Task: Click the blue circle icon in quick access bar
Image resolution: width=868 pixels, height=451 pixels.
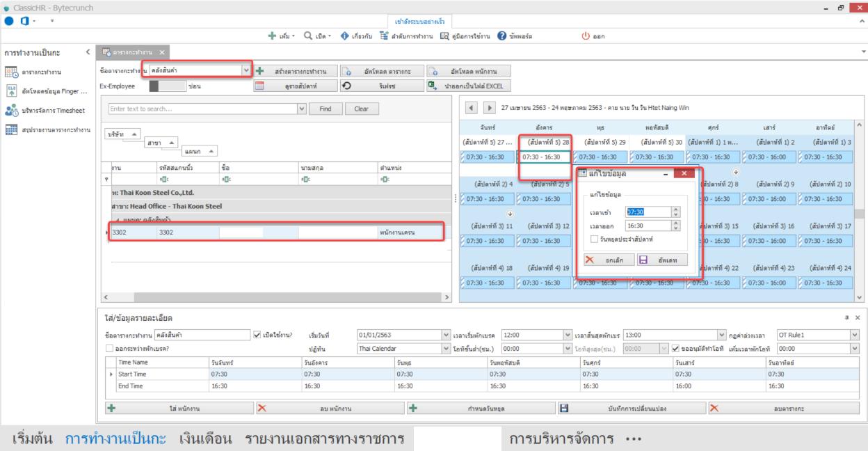Action: [9, 21]
